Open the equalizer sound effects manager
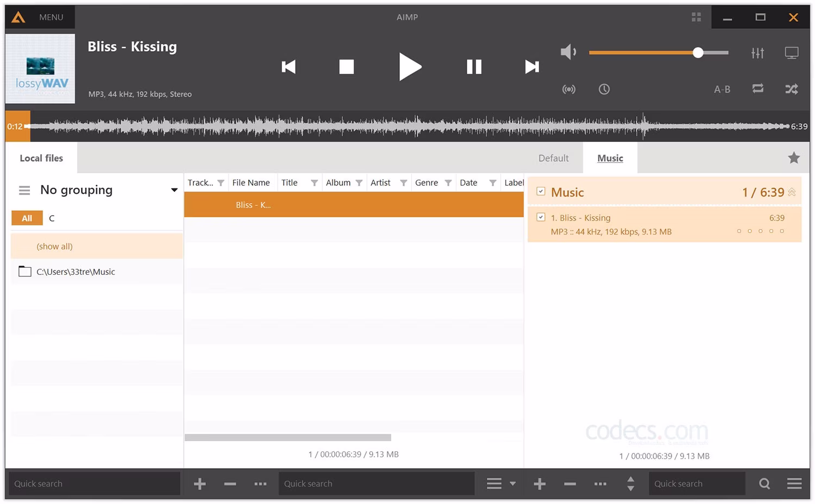The image size is (815, 504). 757,53
